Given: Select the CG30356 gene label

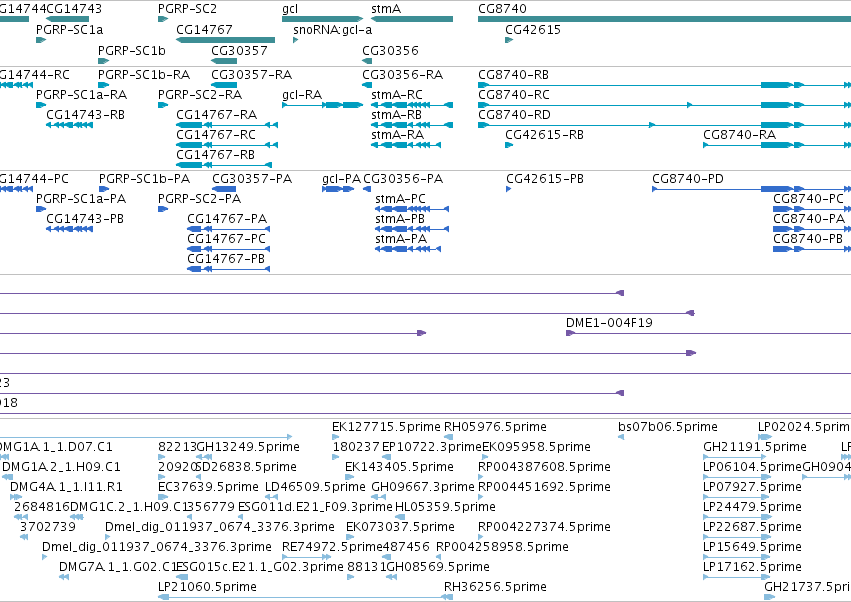Looking at the screenshot, I should (x=391, y=50).
